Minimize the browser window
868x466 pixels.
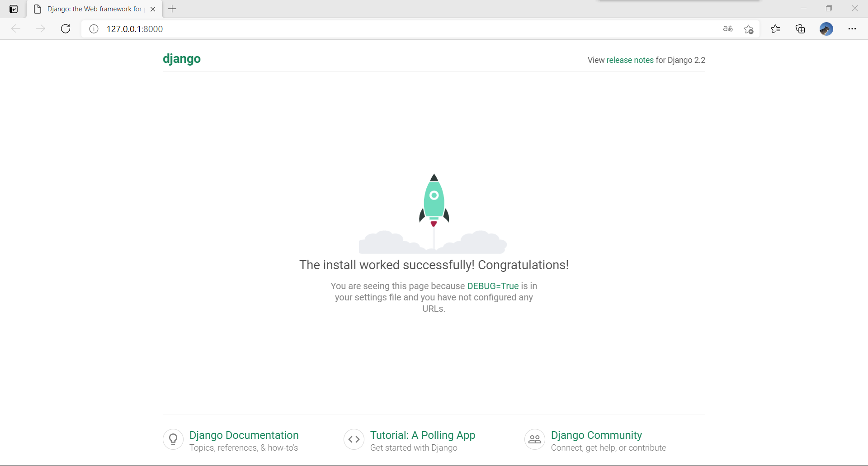(803, 9)
